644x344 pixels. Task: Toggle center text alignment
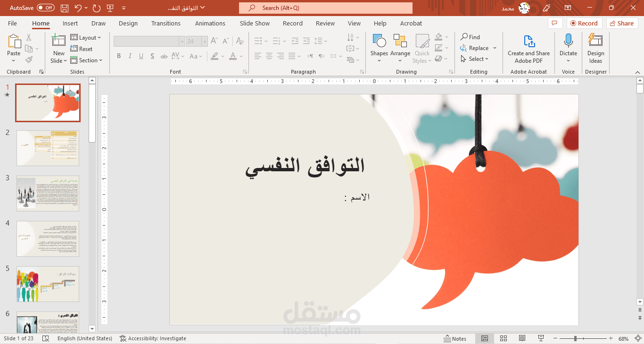click(269, 56)
